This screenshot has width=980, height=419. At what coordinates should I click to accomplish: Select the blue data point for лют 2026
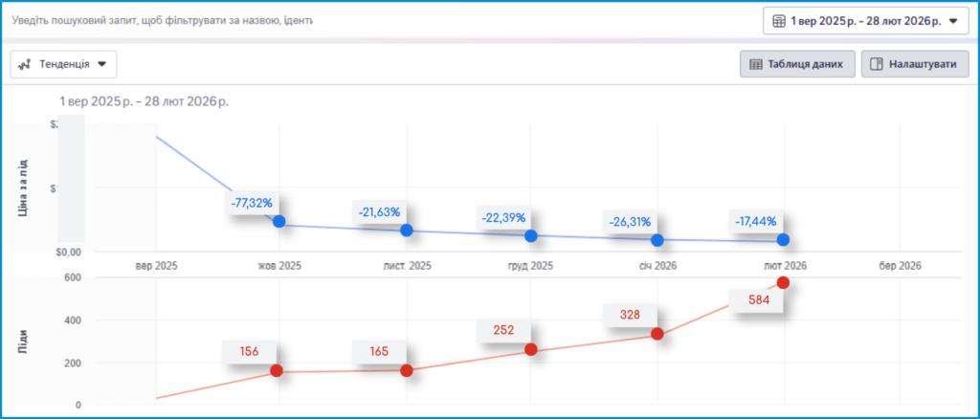click(783, 239)
